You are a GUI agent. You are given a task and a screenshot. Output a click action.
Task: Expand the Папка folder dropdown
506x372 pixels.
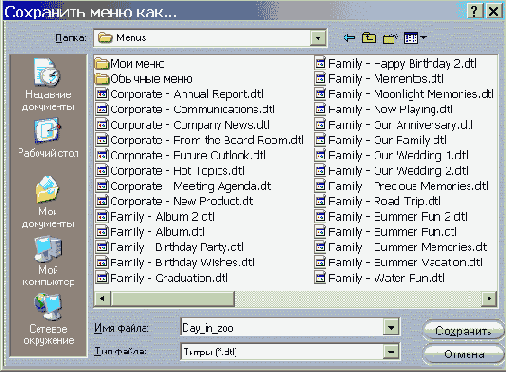[x=318, y=38]
